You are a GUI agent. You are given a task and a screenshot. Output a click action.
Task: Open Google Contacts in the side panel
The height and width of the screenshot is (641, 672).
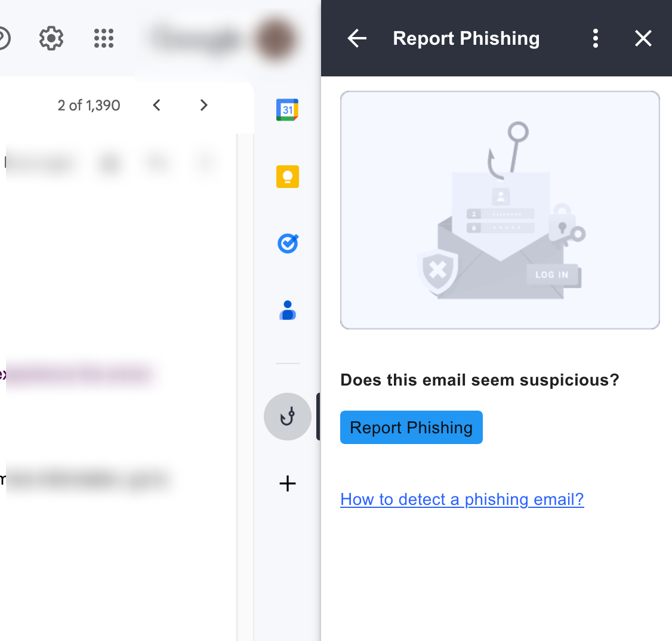[x=288, y=309]
